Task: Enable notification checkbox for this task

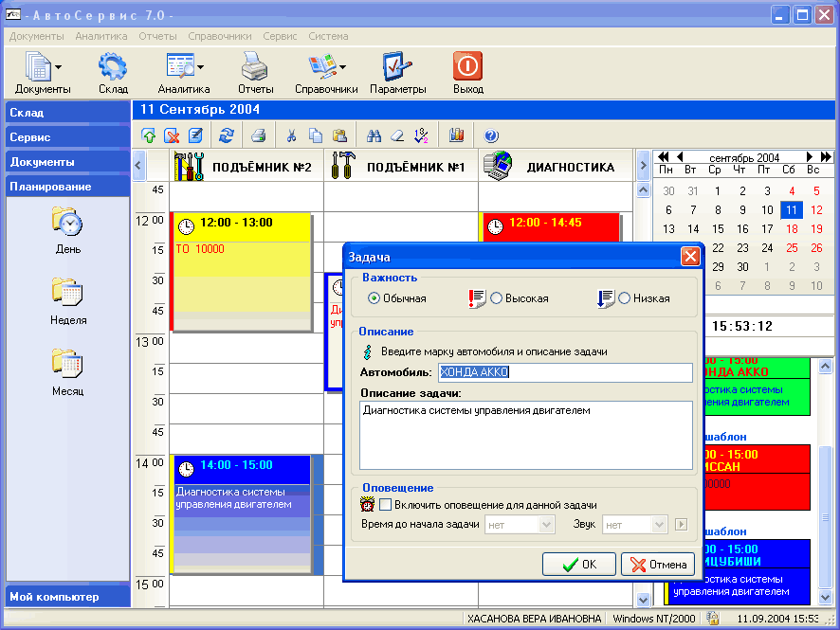Action: coord(386,504)
